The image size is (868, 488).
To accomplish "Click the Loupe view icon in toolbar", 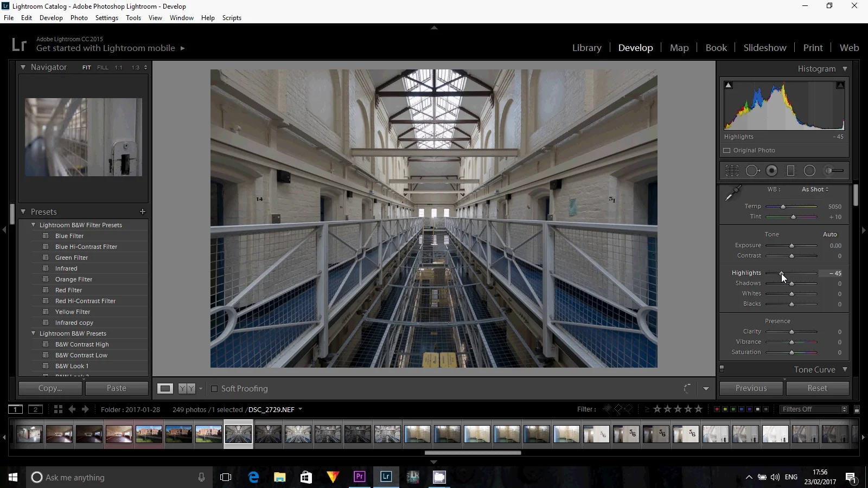I will tap(165, 388).
